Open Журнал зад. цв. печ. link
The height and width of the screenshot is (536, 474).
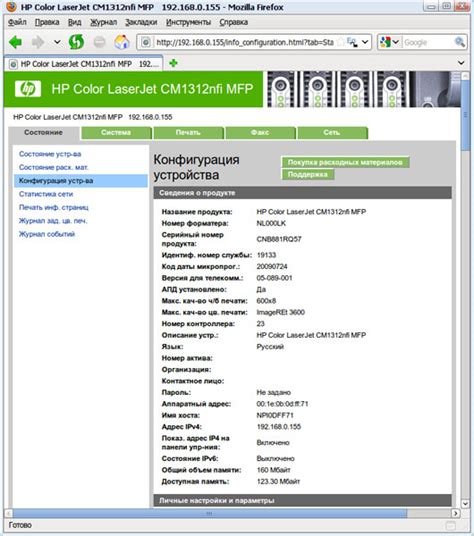click(53, 221)
